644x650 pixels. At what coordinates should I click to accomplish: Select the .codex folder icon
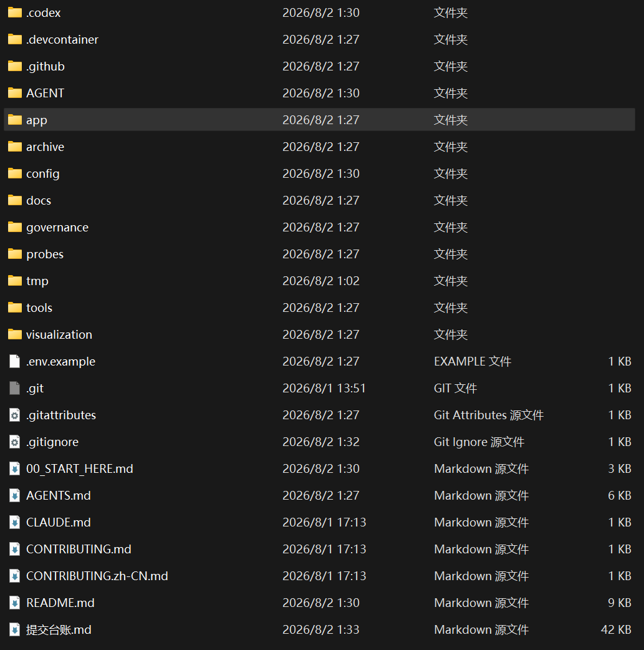[15, 12]
